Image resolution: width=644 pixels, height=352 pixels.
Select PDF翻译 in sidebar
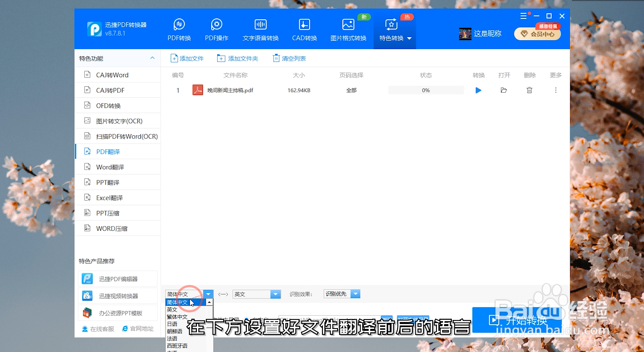pyautogui.click(x=118, y=151)
